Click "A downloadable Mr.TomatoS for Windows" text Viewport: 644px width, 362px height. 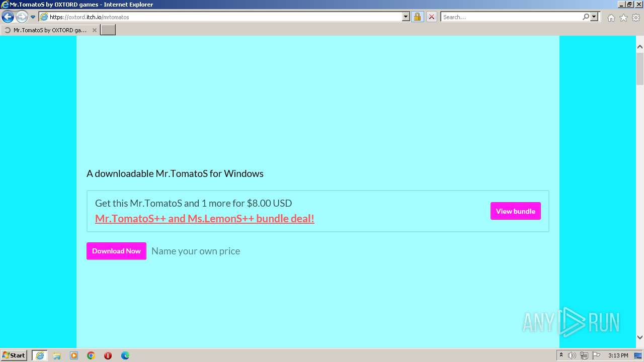[175, 173]
